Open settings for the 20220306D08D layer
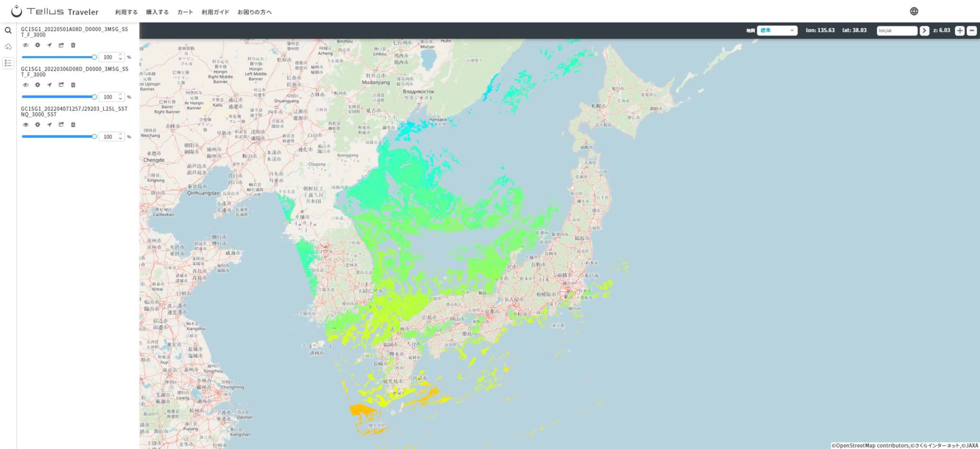This screenshot has width=980, height=449. [38, 85]
